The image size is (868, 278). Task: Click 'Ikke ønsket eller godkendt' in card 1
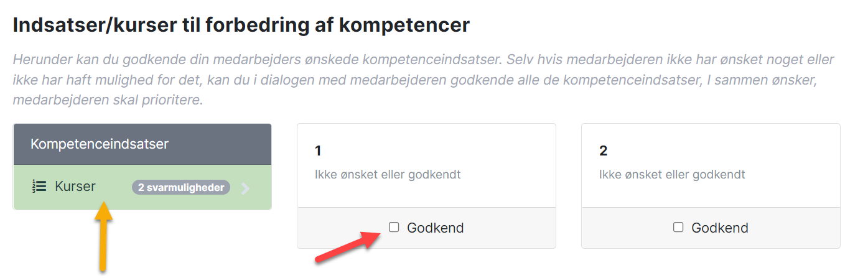(x=388, y=174)
